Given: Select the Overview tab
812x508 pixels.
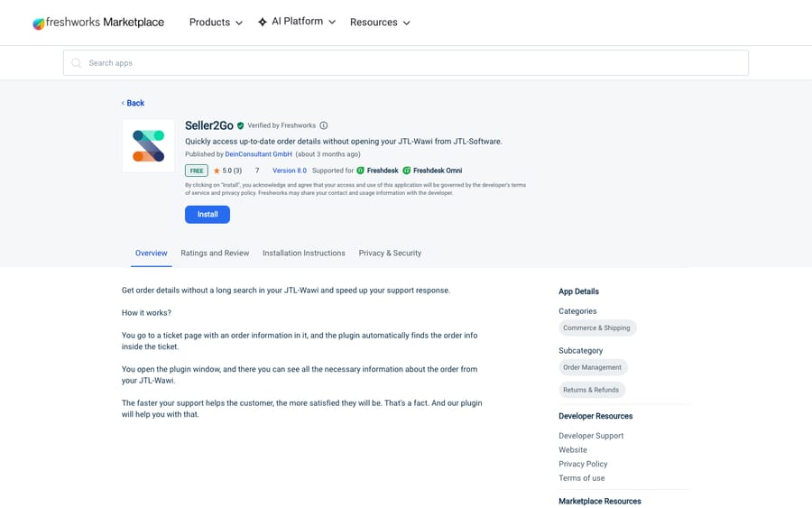Looking at the screenshot, I should pyautogui.click(x=152, y=254).
